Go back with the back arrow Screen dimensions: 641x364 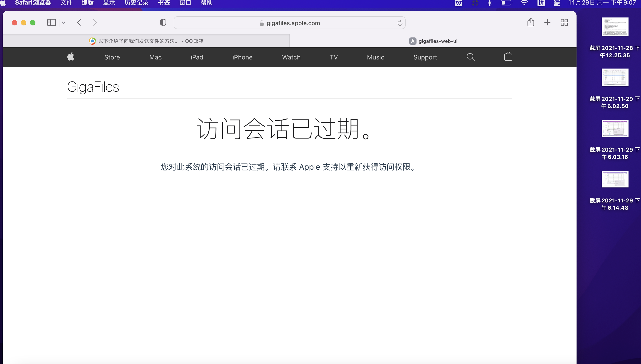click(79, 22)
